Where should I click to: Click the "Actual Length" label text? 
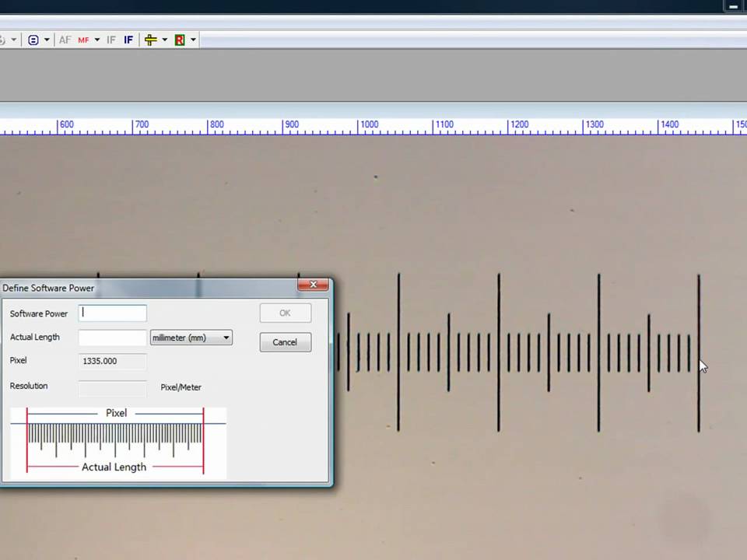click(x=35, y=337)
